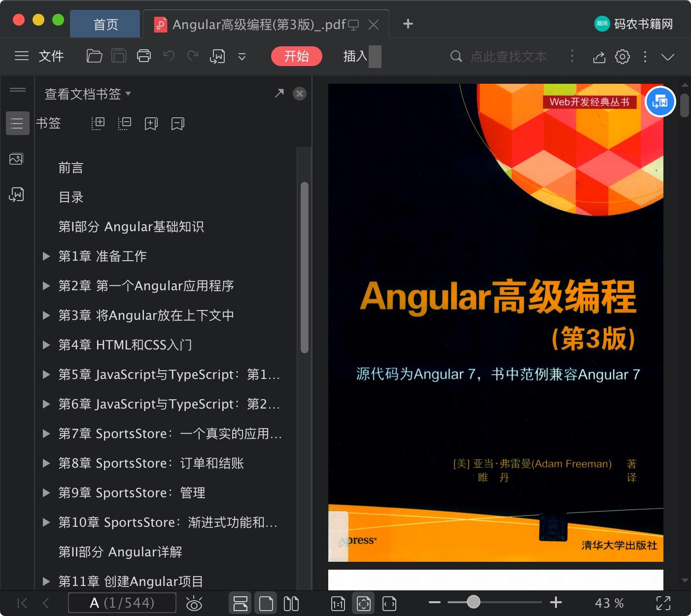Open the 文件 menu

[51, 56]
